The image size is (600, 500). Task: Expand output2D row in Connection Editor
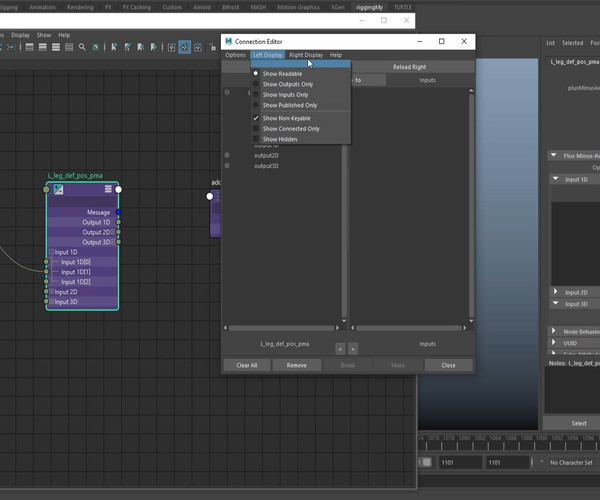pyautogui.click(x=227, y=155)
